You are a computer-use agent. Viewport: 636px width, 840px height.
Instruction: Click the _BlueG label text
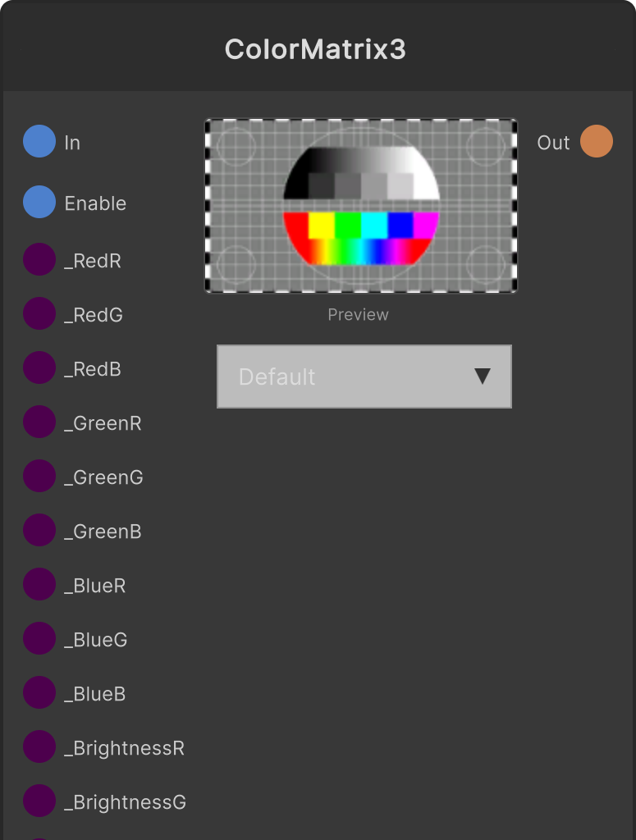(96, 640)
